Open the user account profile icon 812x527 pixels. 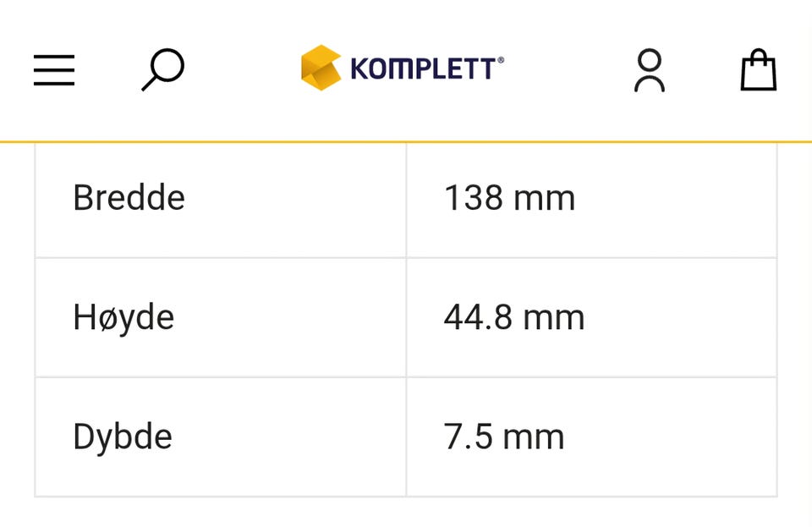pyautogui.click(x=650, y=70)
